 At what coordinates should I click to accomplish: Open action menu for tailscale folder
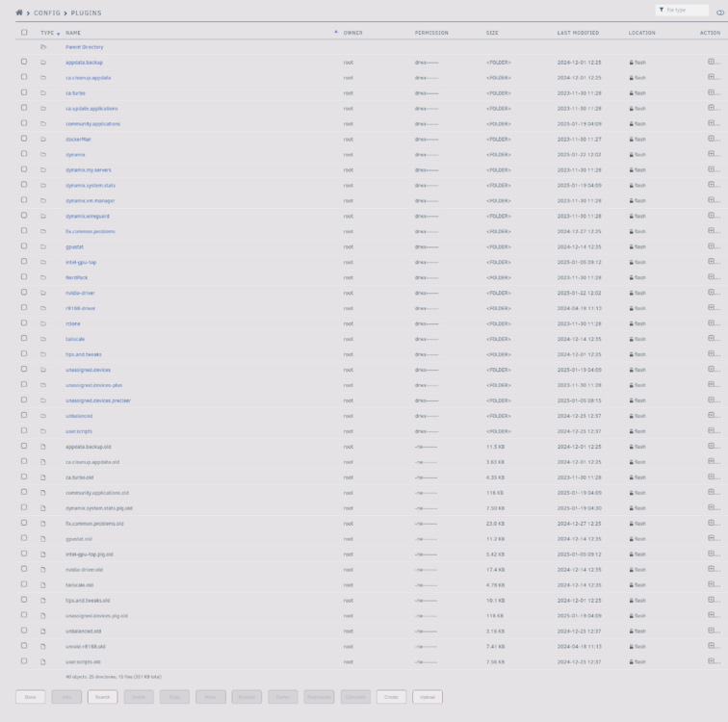tap(714, 339)
